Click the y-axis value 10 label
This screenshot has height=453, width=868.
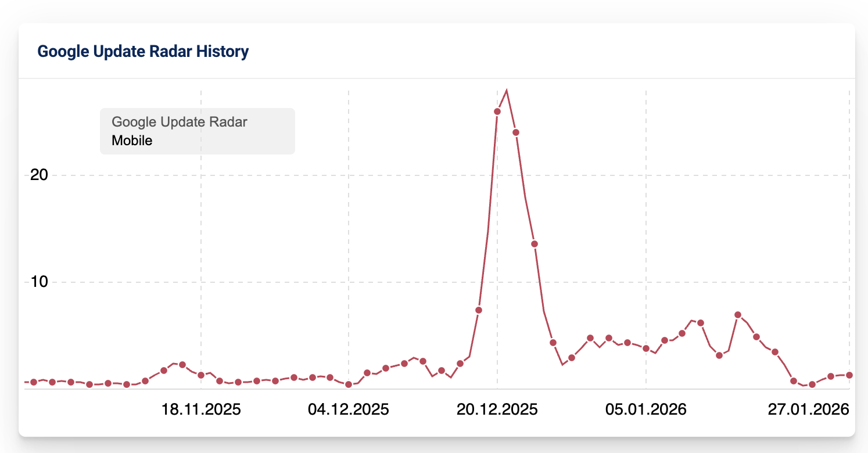click(37, 282)
